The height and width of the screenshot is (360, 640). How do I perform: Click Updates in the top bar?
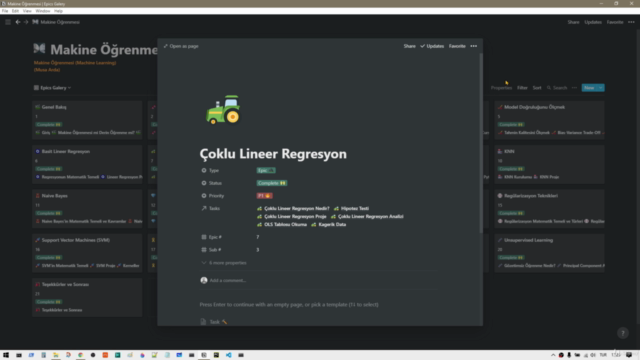pyautogui.click(x=593, y=22)
